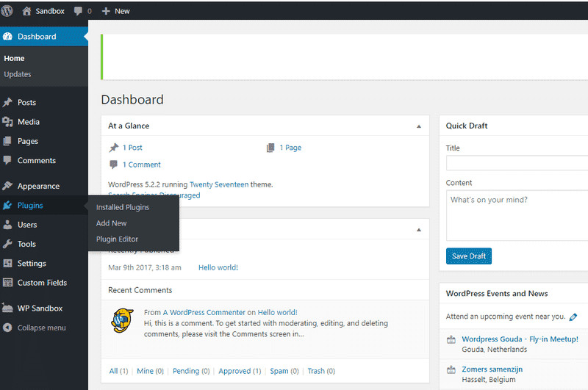Screen dimensions: 588x390
Task: Open A WordPress Commenter link
Action: pyautogui.click(x=204, y=312)
